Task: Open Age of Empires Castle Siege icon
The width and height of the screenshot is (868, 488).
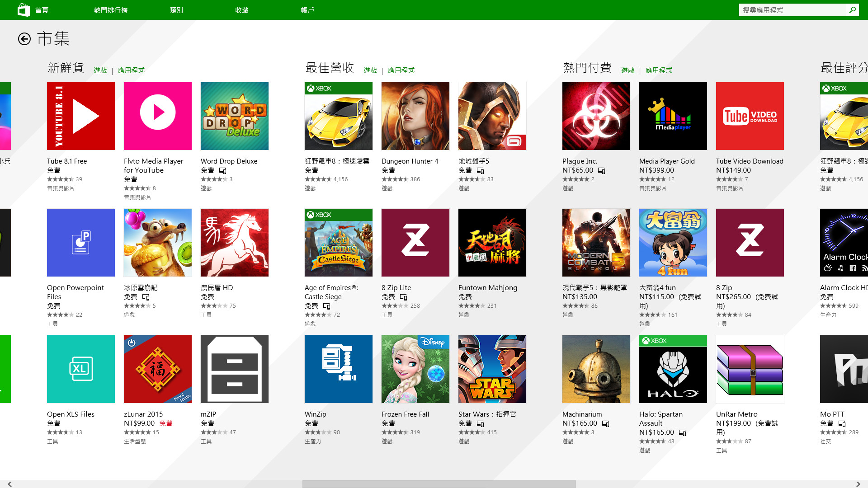Action: pyautogui.click(x=339, y=243)
